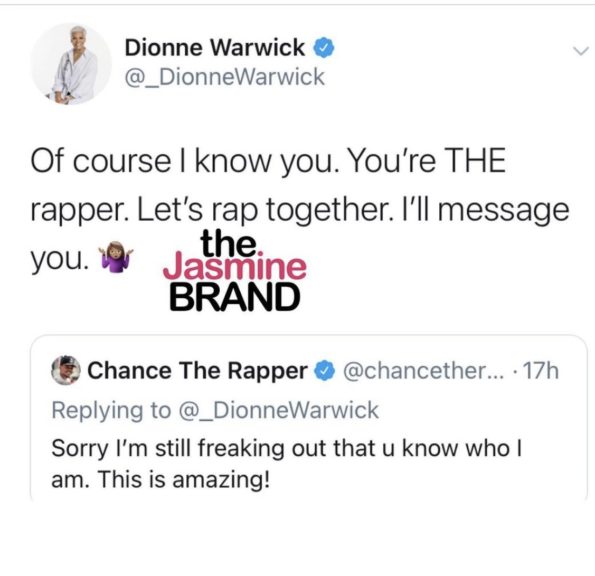Click the word 'BRAND' in the watermark
Screen dimensions: 595x576
[x=235, y=297]
